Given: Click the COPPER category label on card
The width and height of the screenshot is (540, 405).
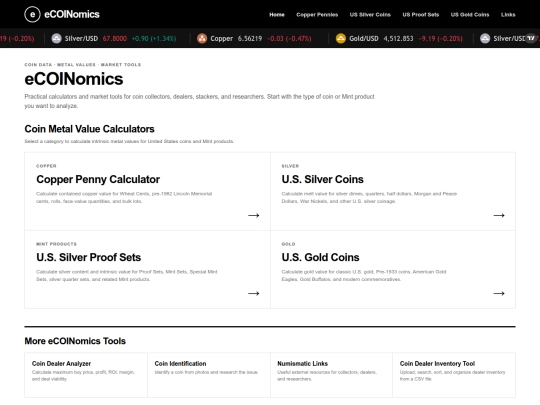Looking at the screenshot, I should pos(46,166).
